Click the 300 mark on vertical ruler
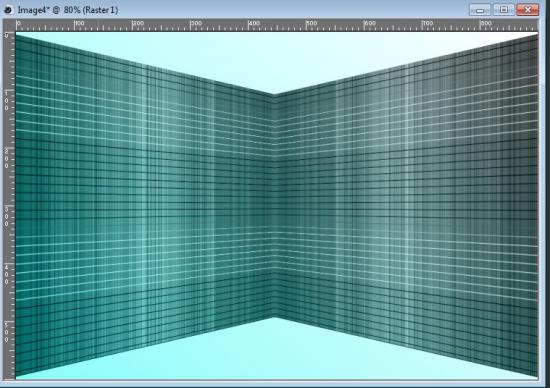The width and height of the screenshot is (550, 388). (6, 216)
